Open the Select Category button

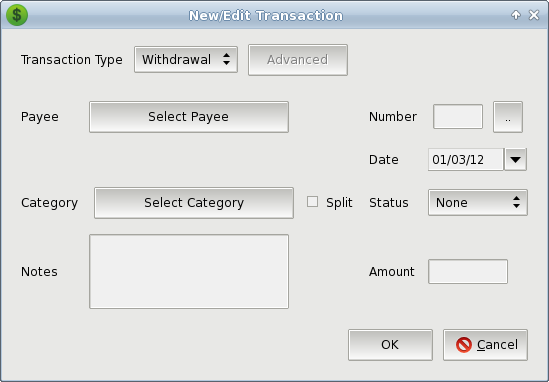[194, 203]
